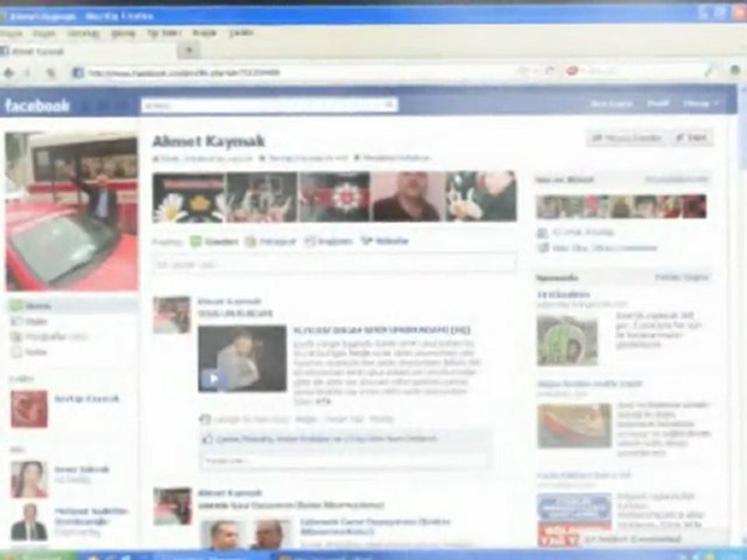Open a new browser tab with plus button
Viewport: 747px width, 560px height.
coord(189,50)
